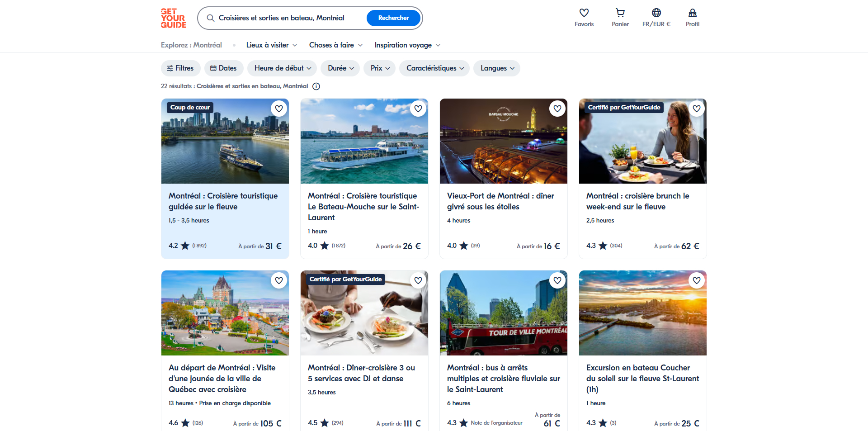The width and height of the screenshot is (868, 431).
Task: Click the À partir de 62 € price
Action: point(677,246)
